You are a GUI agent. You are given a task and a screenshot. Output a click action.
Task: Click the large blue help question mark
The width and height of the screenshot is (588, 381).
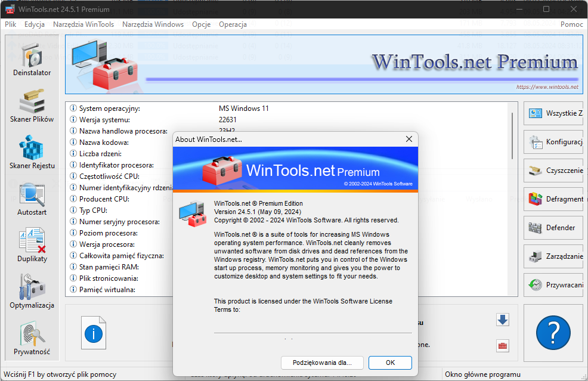point(553,333)
